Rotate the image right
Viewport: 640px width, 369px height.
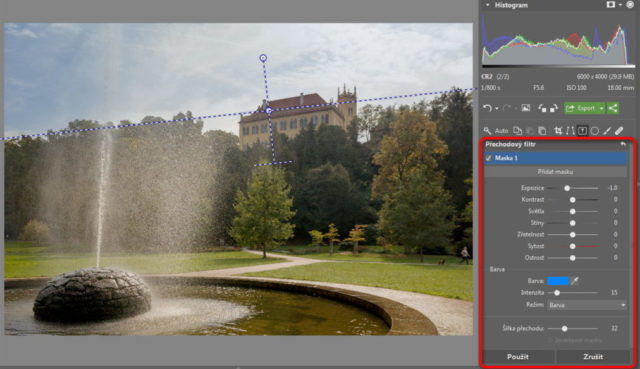tap(554, 108)
